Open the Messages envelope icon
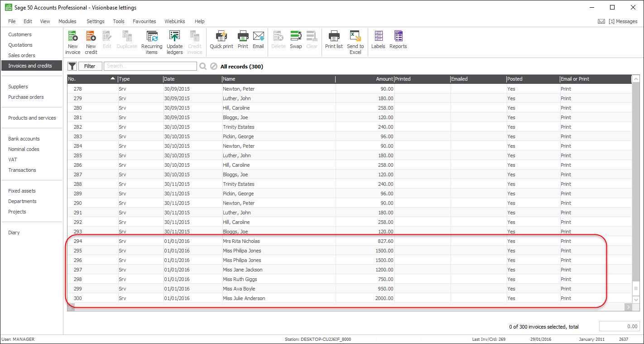 click(x=601, y=21)
